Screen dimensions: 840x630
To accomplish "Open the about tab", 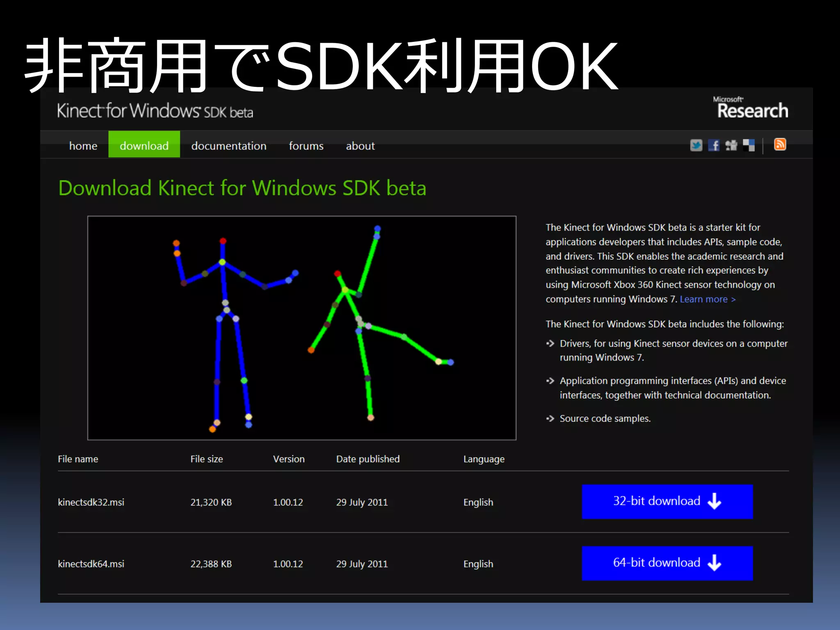I will tap(360, 146).
